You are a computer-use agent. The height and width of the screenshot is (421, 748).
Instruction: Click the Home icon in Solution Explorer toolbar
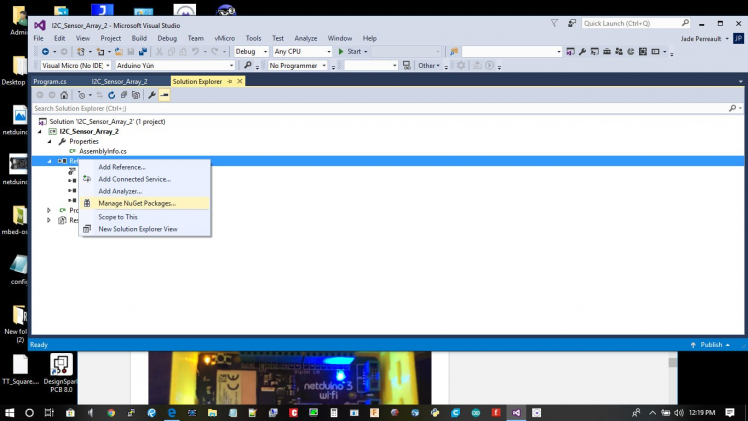click(x=64, y=95)
